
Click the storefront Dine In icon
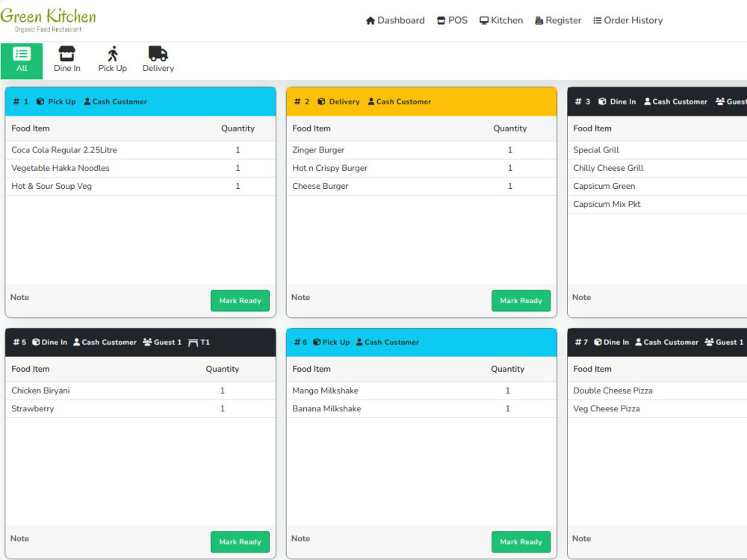[x=66, y=53]
